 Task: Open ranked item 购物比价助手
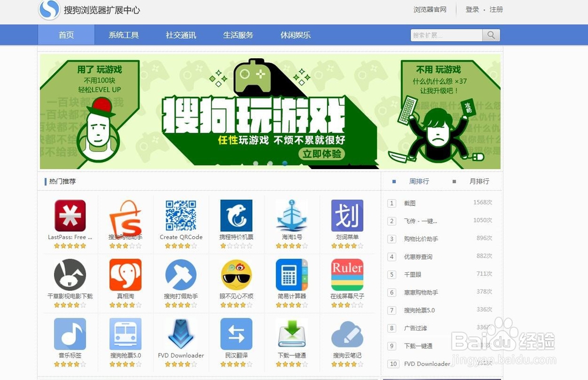pyautogui.click(x=421, y=238)
